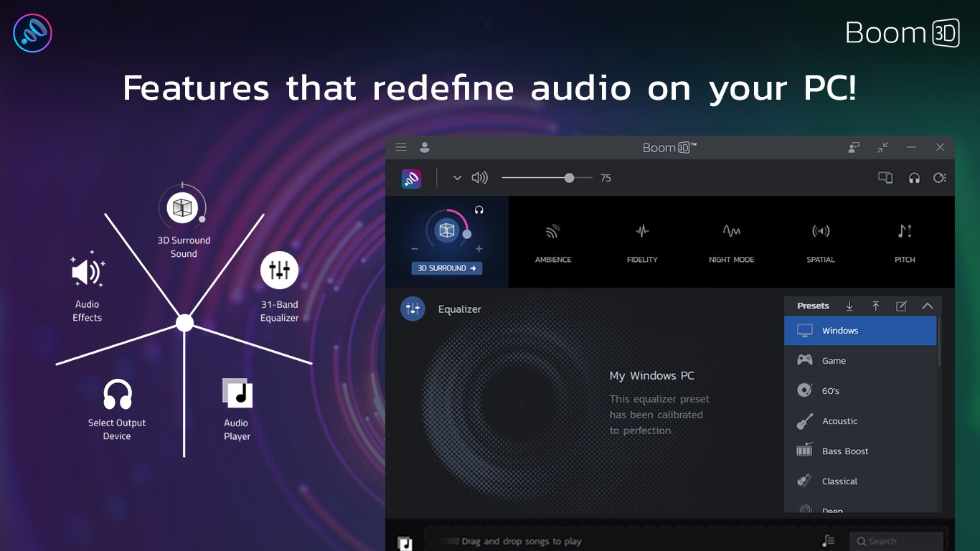The width and height of the screenshot is (980, 551).
Task: Open the Pitch control
Action: tap(904, 242)
